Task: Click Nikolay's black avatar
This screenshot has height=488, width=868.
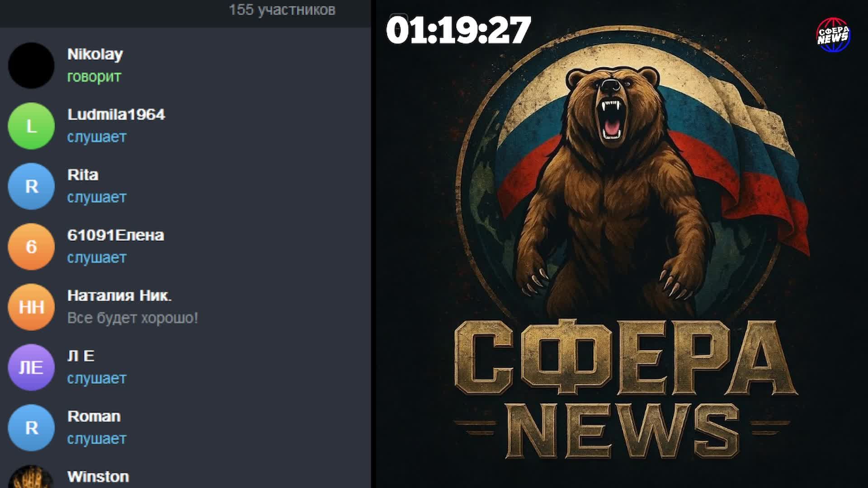Action: click(31, 66)
